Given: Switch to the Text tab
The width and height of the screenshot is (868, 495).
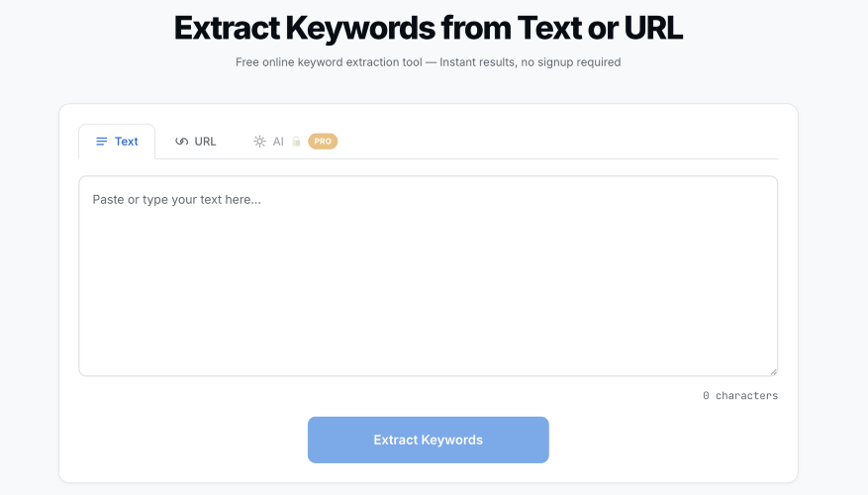Looking at the screenshot, I should tap(117, 142).
